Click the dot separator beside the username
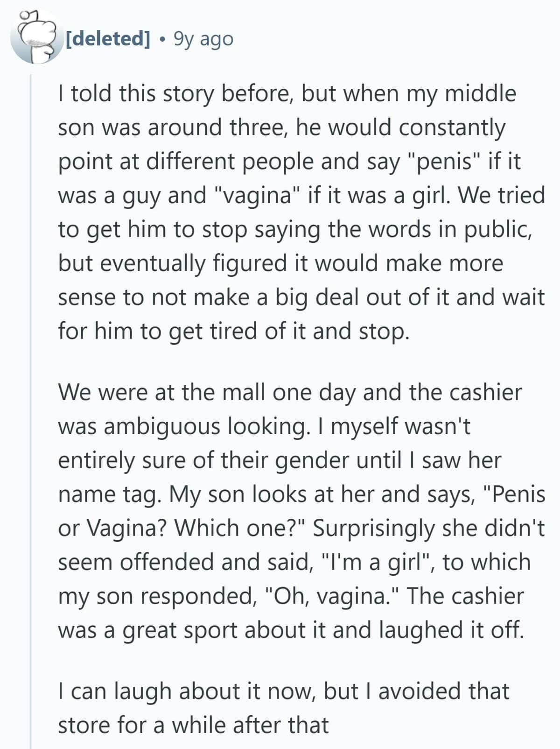 tap(162, 39)
